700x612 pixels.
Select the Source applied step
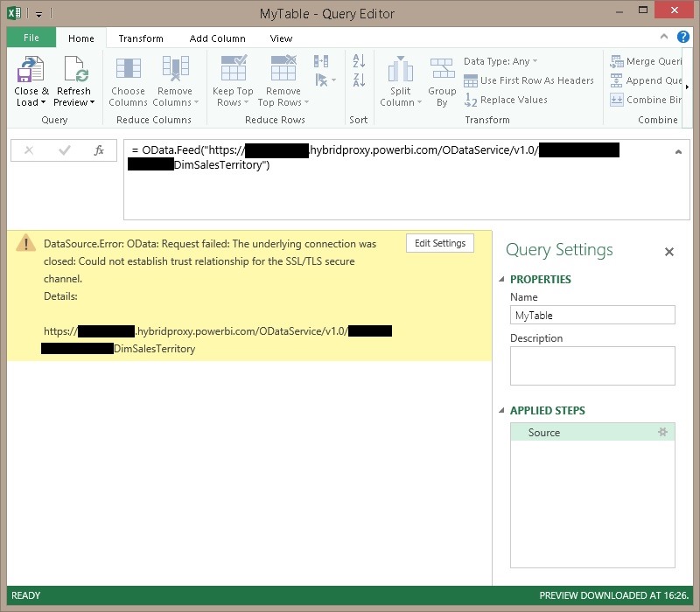point(592,432)
